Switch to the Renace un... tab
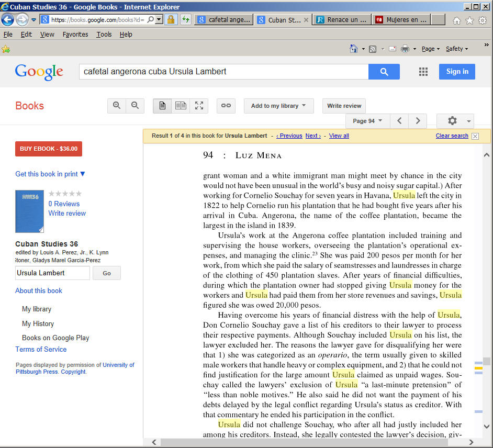Viewport: 493px width, 448px height. pos(341,20)
